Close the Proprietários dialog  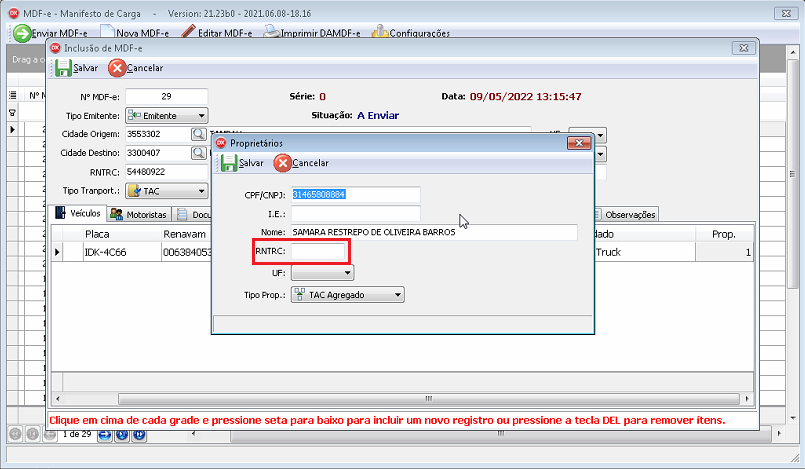(579, 143)
